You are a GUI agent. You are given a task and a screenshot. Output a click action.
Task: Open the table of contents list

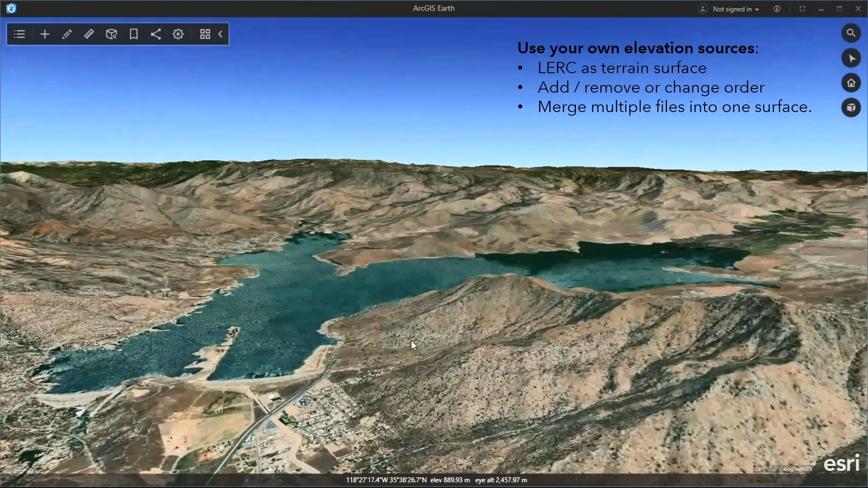19,34
